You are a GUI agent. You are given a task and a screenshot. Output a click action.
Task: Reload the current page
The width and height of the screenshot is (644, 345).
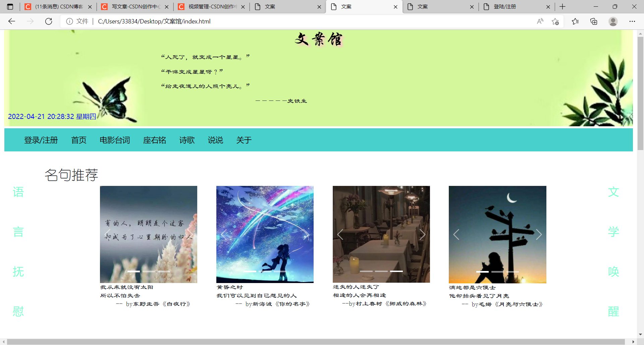click(49, 21)
